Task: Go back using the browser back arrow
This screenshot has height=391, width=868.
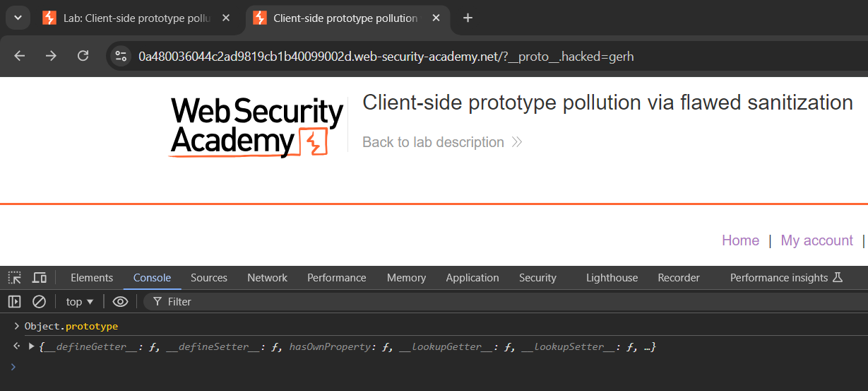Action: pyautogui.click(x=20, y=56)
